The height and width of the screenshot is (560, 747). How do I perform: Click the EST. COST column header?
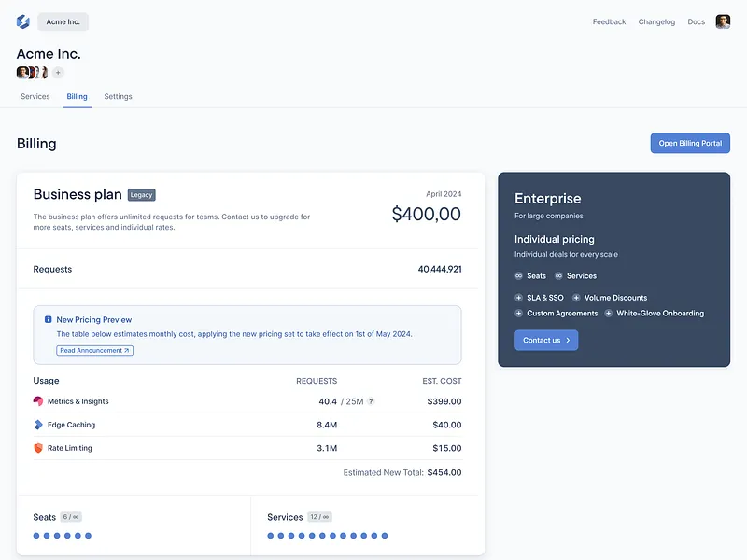442,381
